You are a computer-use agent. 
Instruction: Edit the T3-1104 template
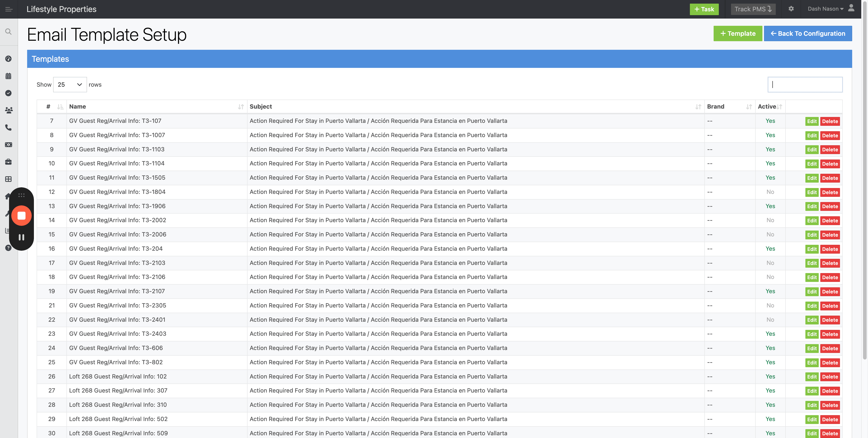[x=812, y=164]
